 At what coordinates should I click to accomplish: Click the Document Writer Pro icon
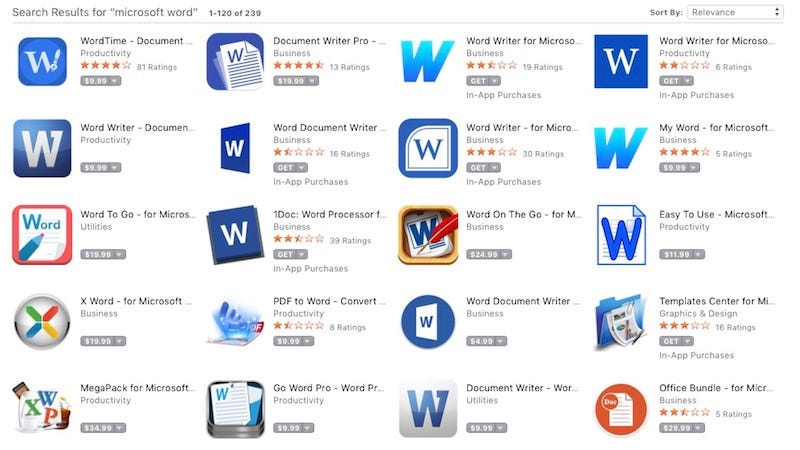click(235, 61)
